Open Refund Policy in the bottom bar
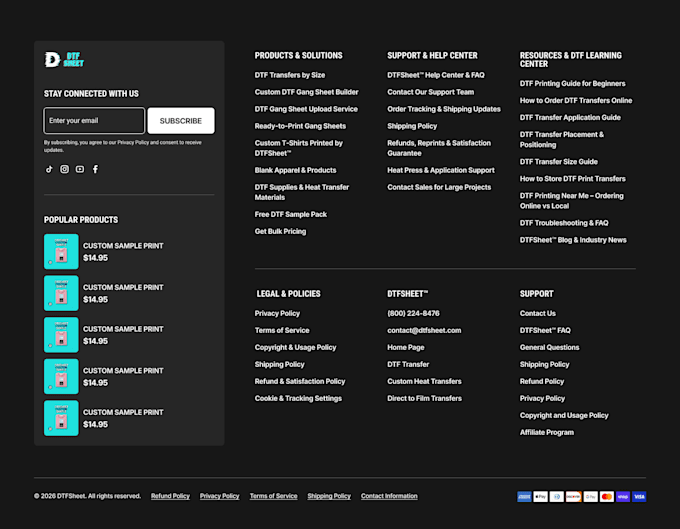Viewport: 680px width, 529px height. 170,496
